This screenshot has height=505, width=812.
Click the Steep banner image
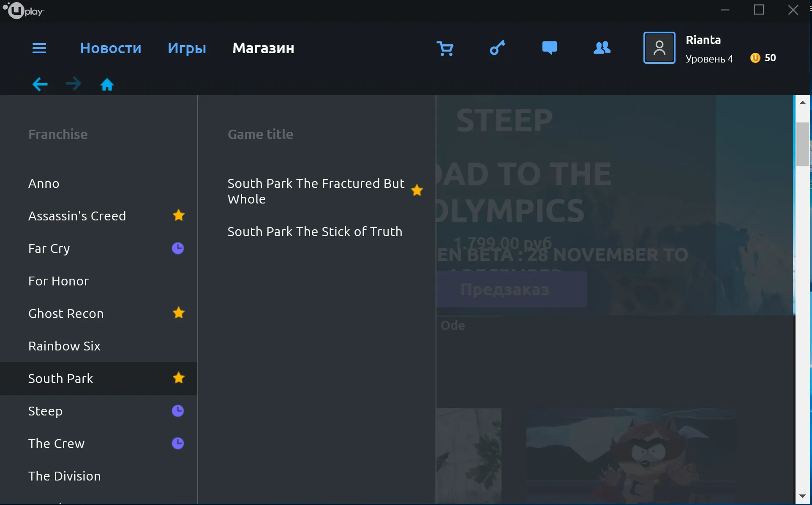click(x=616, y=205)
